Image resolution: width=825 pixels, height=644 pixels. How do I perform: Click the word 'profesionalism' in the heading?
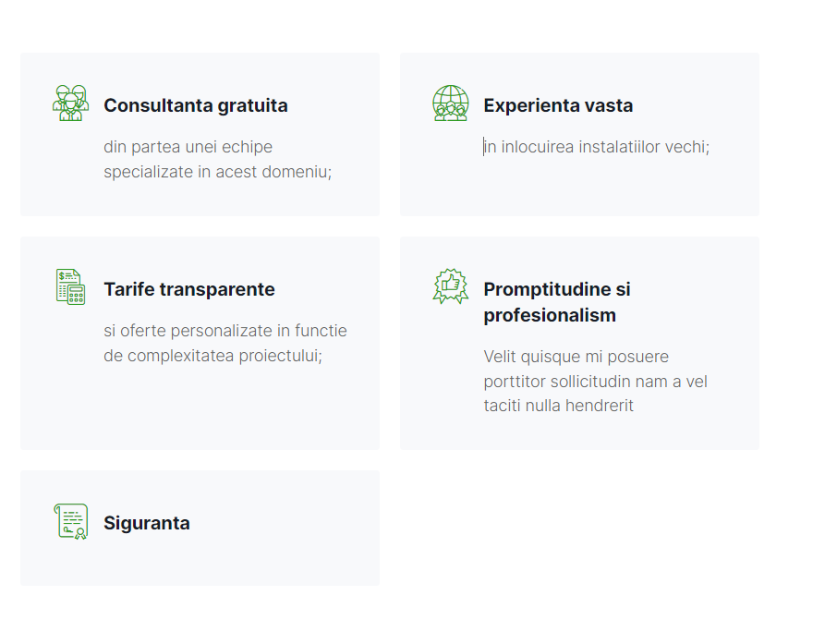coord(550,315)
